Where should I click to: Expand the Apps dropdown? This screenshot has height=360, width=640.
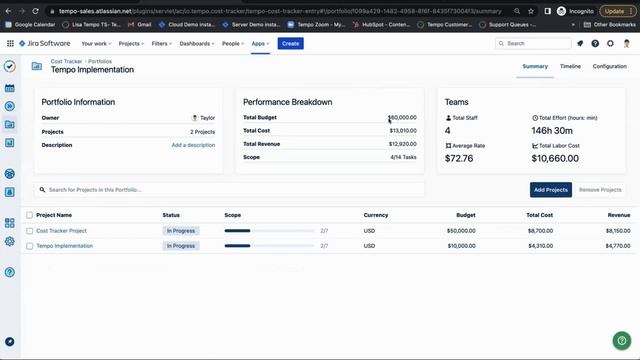(x=260, y=44)
